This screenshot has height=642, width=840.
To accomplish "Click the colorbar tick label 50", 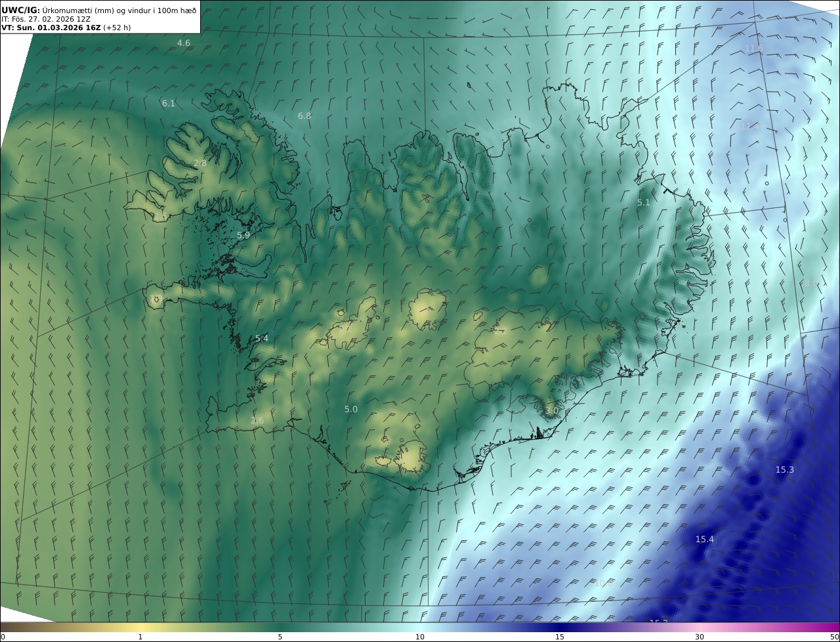I will [x=835, y=637].
